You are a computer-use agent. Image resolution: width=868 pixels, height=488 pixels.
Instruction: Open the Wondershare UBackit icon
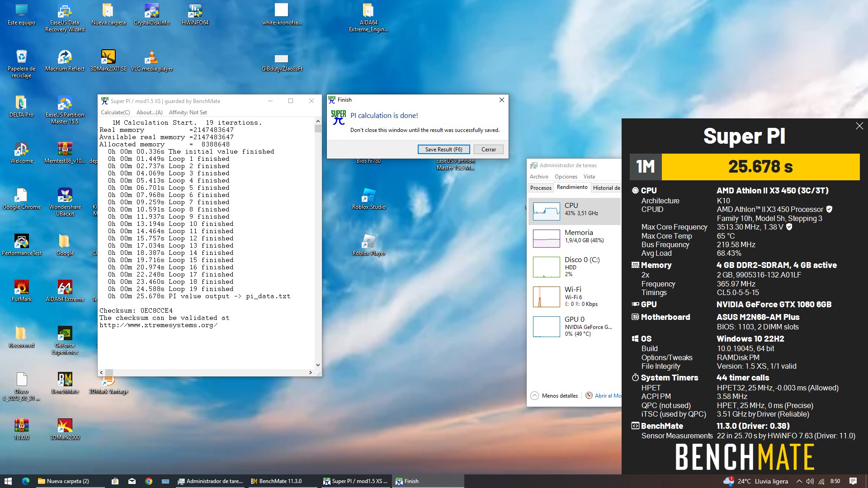click(x=65, y=202)
